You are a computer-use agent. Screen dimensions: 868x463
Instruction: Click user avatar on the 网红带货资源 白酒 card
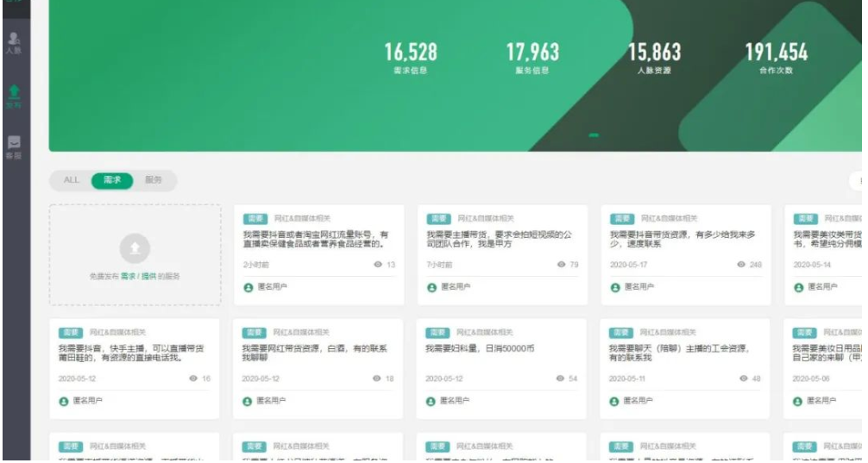[x=248, y=402]
